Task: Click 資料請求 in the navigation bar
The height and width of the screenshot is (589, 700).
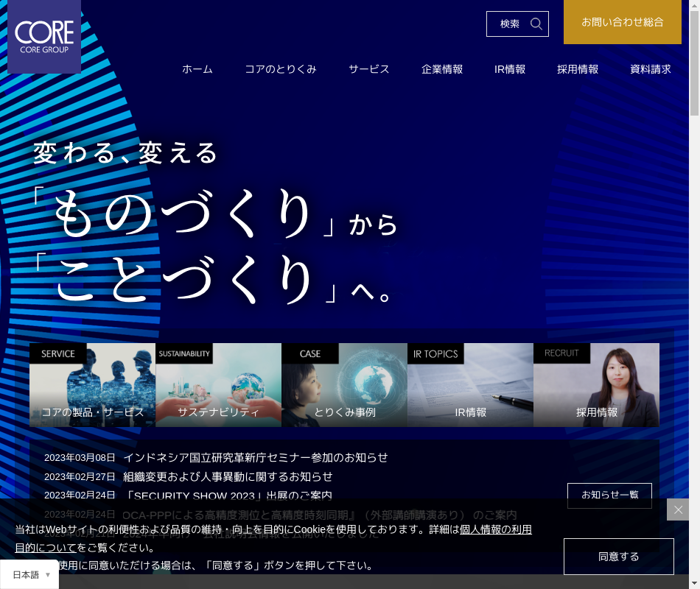Action: (x=651, y=69)
